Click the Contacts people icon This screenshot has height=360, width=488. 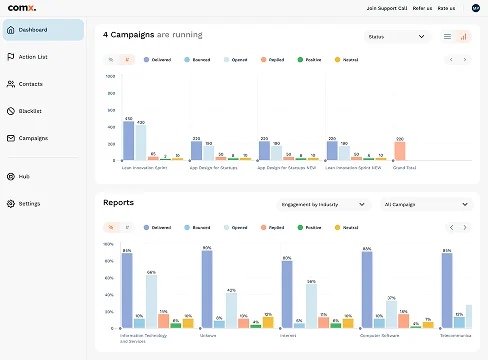click(11, 84)
